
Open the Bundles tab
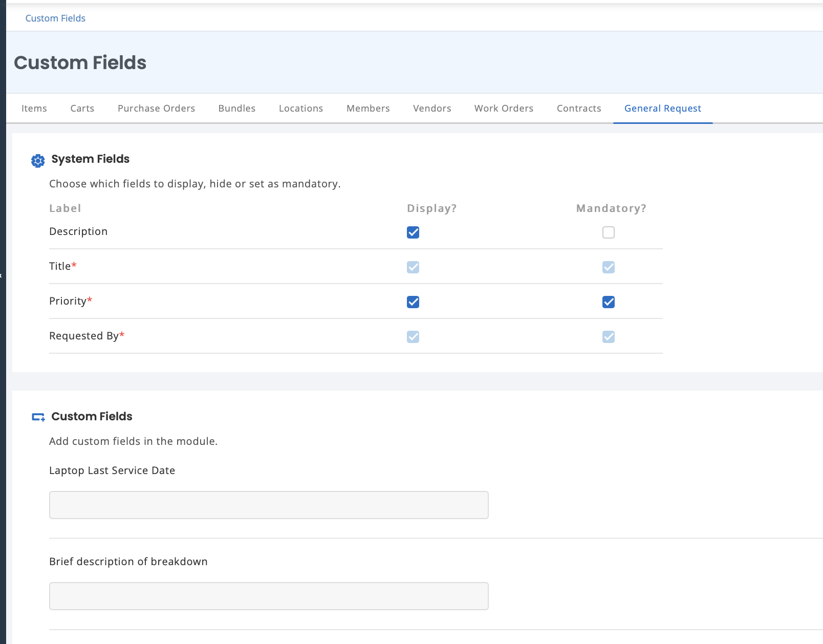click(x=236, y=108)
